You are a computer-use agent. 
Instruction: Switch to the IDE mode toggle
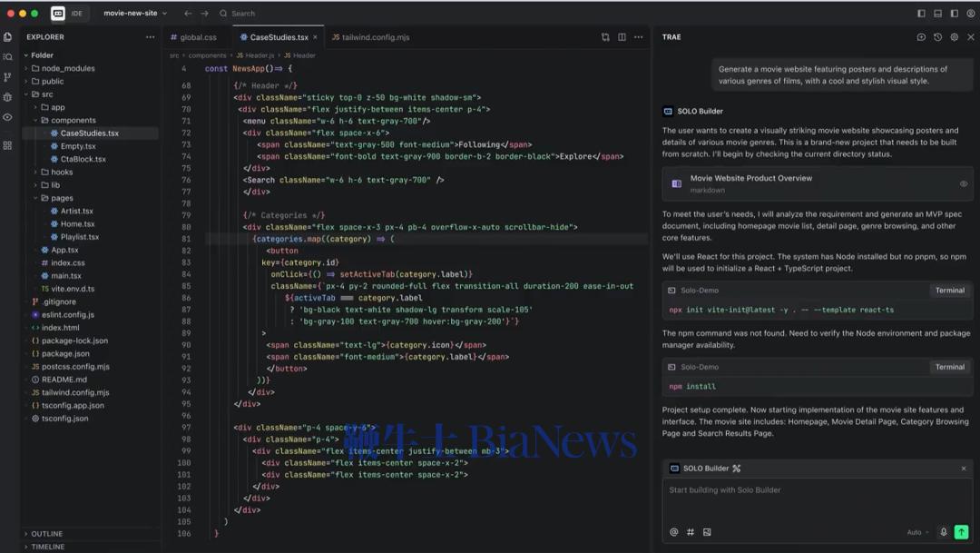pos(76,13)
